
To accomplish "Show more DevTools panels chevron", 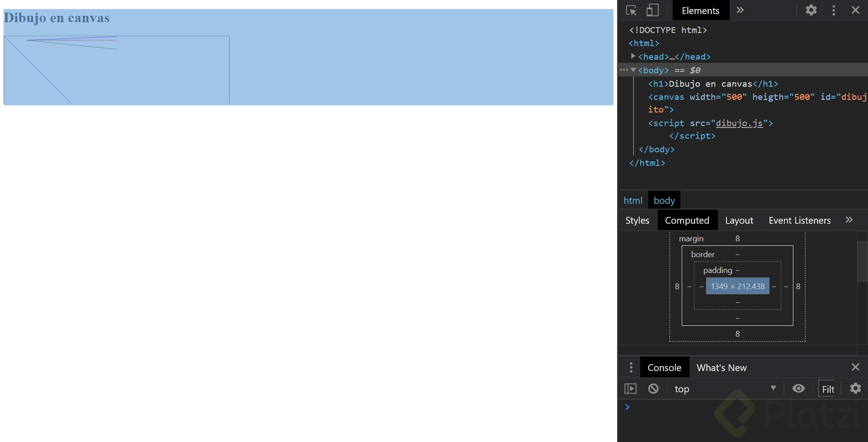I will click(740, 10).
